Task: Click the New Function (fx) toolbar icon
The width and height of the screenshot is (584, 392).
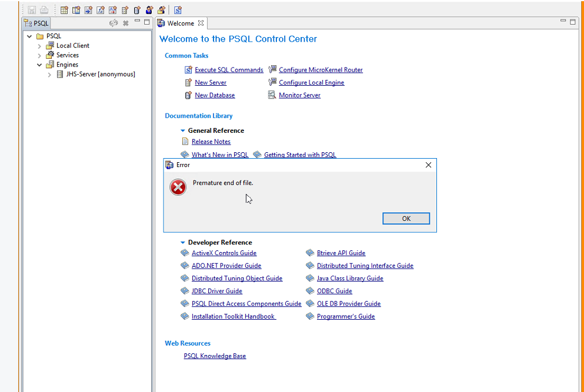Action: pyautogui.click(x=101, y=10)
